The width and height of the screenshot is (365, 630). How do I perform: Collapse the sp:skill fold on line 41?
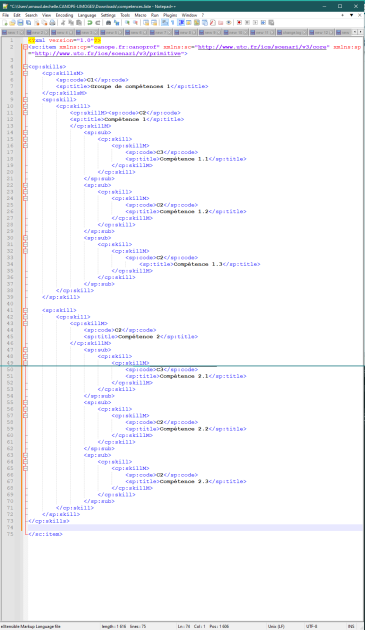(x=25, y=310)
